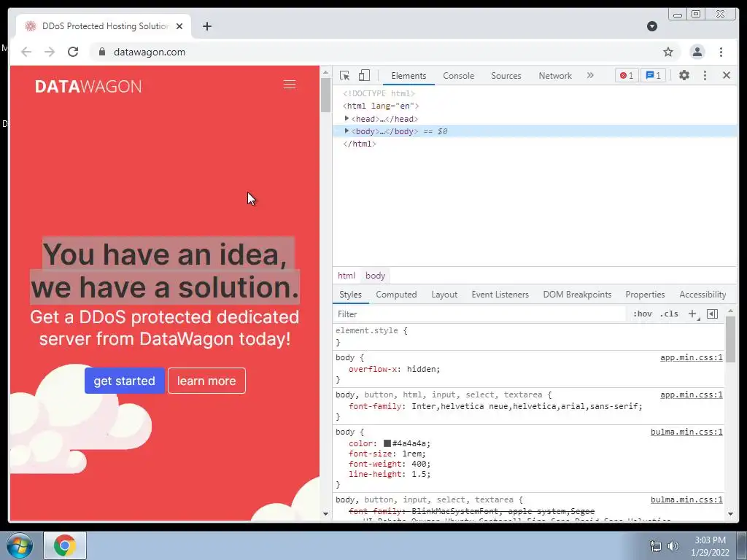The height and width of the screenshot is (560, 747).
Task: Open the Computed pane tab
Action: (396, 295)
